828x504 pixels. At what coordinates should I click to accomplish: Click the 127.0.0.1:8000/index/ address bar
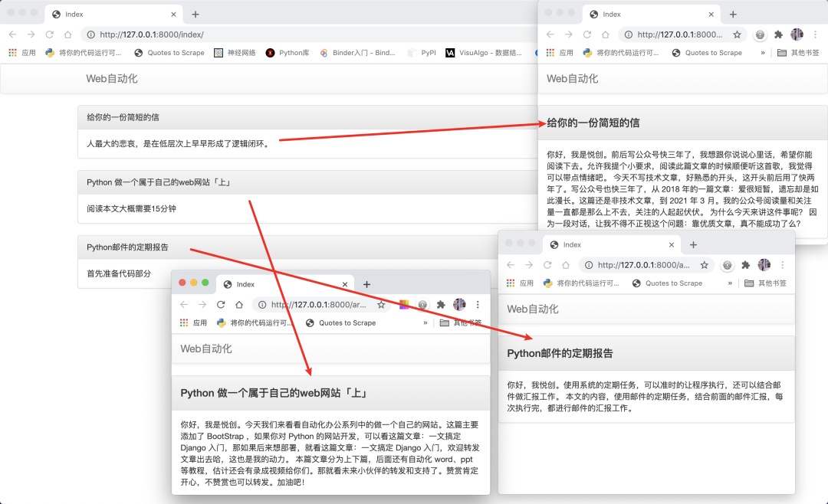(x=309, y=34)
